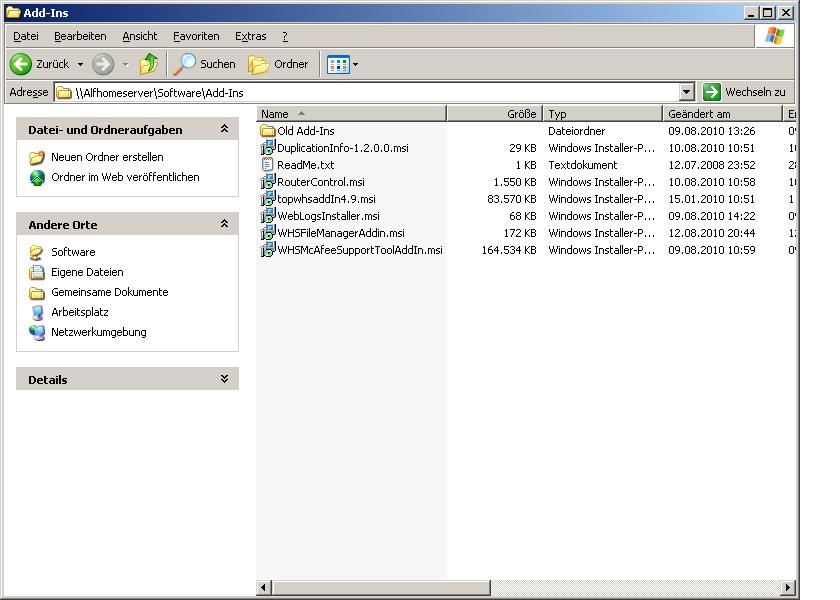840x600 pixels.
Task: Open the Bearbeiten menu
Action: pyautogui.click(x=80, y=36)
